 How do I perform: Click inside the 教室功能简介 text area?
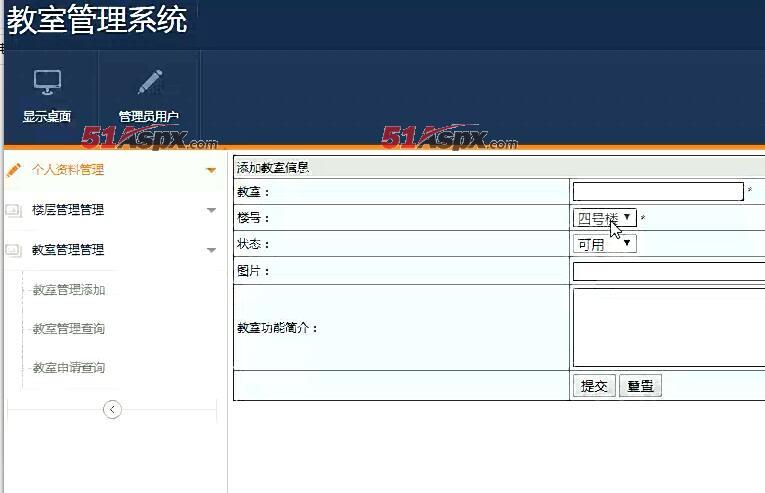coord(669,327)
